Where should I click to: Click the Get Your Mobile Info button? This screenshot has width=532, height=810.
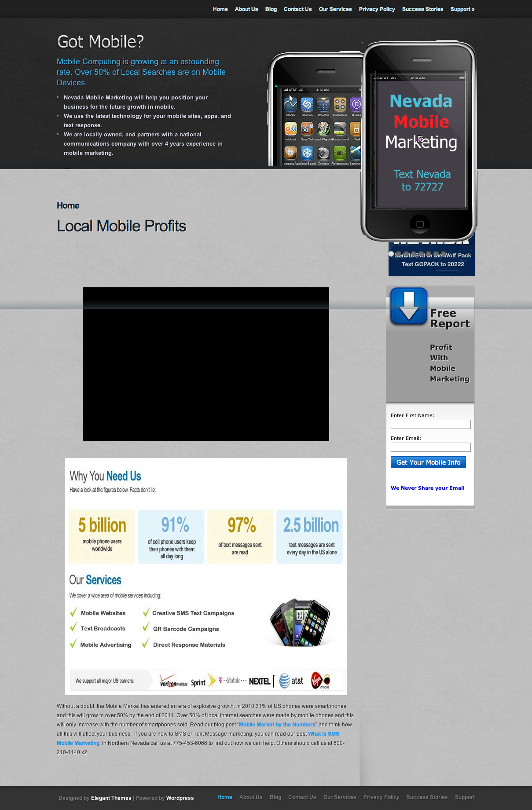click(x=428, y=462)
